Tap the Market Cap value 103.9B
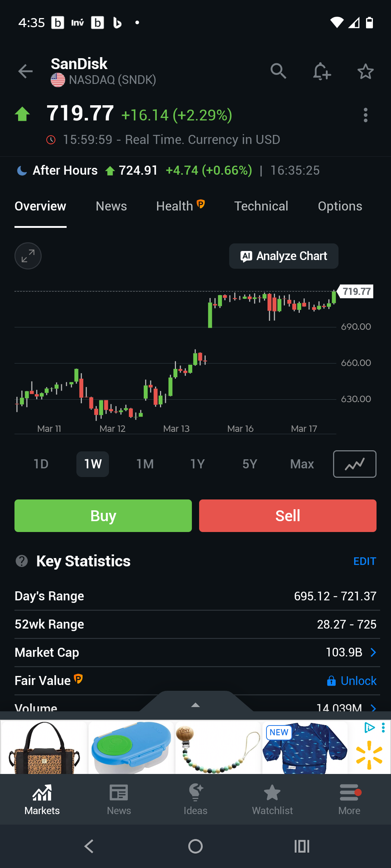 (344, 652)
